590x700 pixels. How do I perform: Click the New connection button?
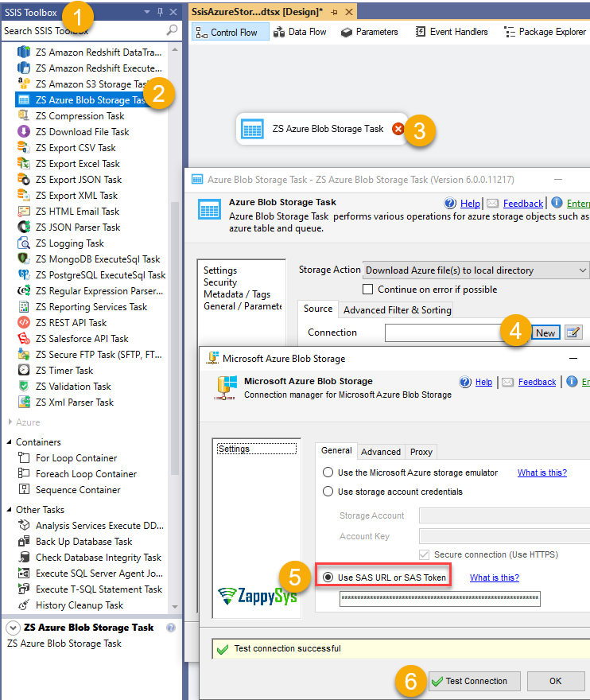pos(545,332)
